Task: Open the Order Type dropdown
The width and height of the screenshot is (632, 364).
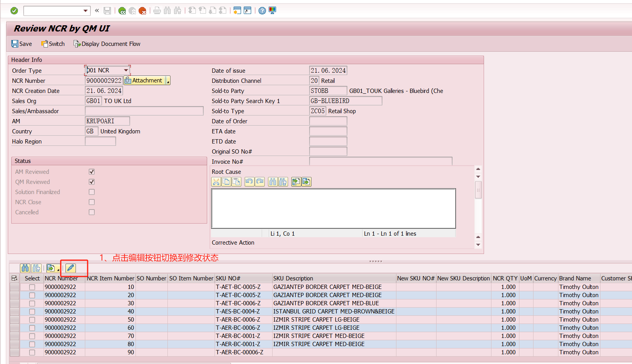Action: click(x=126, y=70)
